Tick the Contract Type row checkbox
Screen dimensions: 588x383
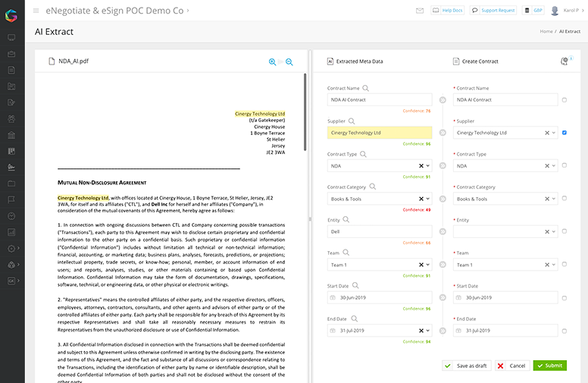[565, 165]
